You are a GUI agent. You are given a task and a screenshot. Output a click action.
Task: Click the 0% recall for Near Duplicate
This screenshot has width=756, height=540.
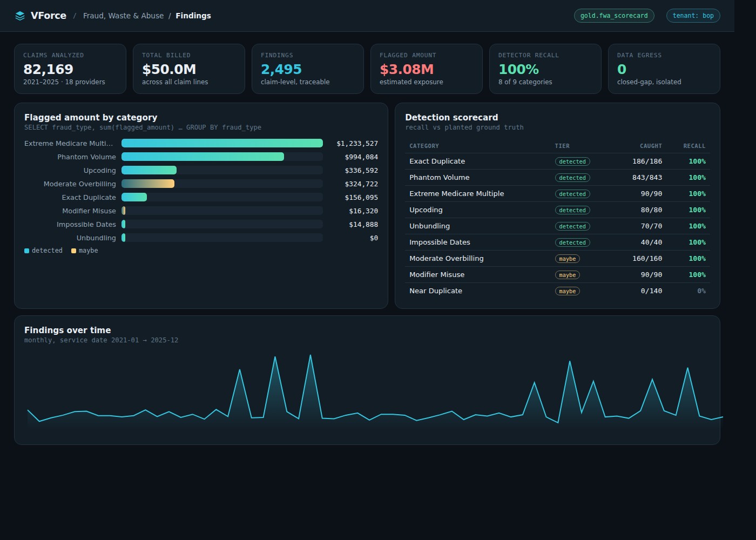(701, 291)
